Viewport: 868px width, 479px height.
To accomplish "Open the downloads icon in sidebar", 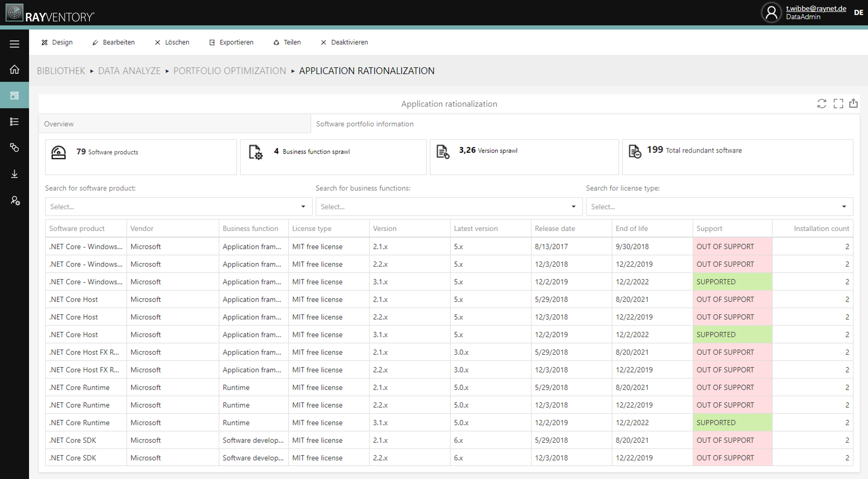I will [15, 174].
